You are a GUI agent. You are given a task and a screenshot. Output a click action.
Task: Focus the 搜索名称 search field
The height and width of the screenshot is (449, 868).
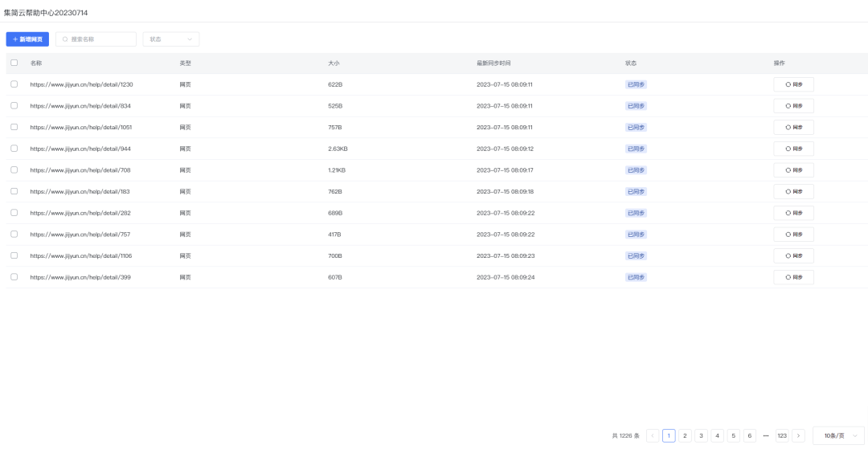coord(100,39)
